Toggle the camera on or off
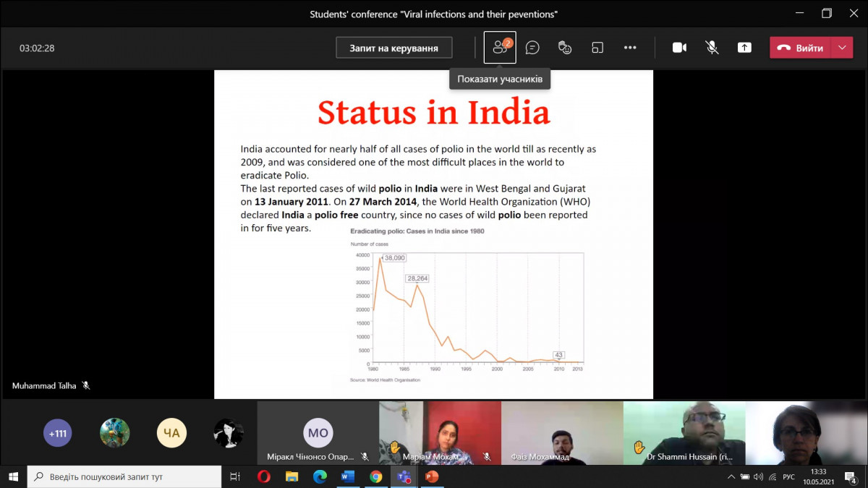The image size is (868, 488). pyautogui.click(x=679, y=48)
